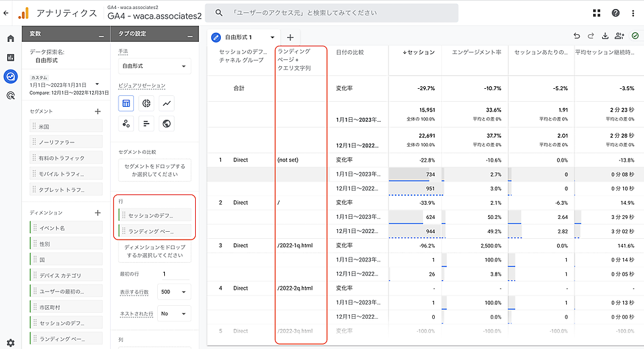Select the donut chart visualization
Screen dimensions: 644x349
(x=147, y=103)
